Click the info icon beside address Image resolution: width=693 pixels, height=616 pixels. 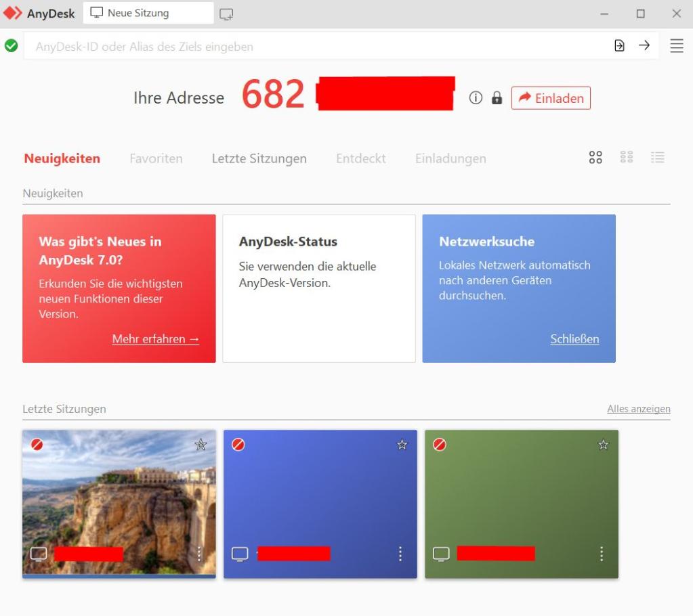(476, 98)
